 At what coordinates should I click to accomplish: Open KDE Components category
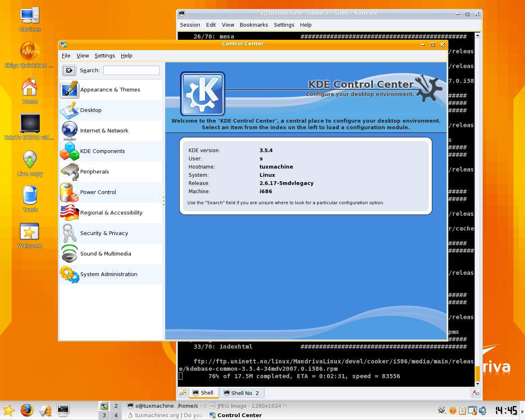tap(111, 151)
